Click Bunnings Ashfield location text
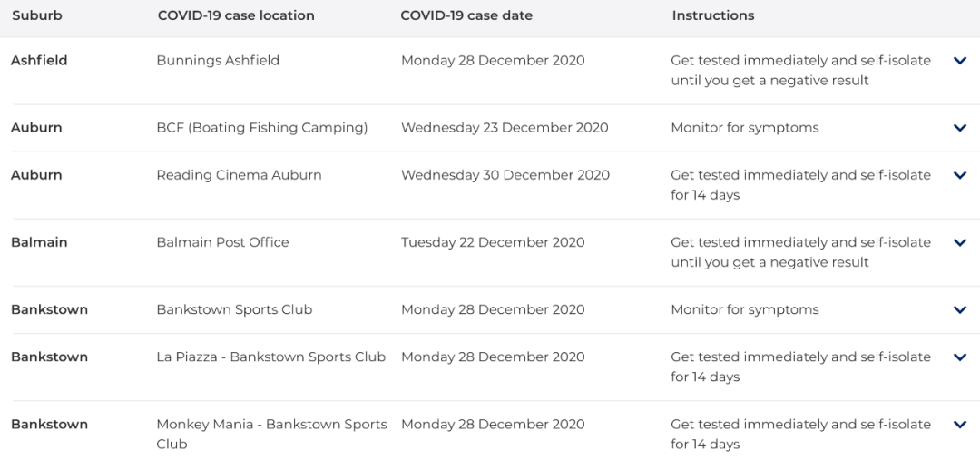 click(x=218, y=61)
